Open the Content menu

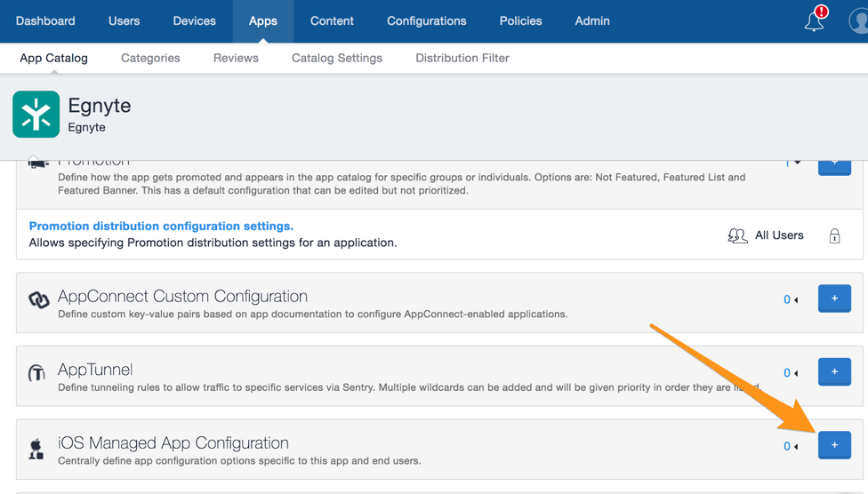pos(332,21)
